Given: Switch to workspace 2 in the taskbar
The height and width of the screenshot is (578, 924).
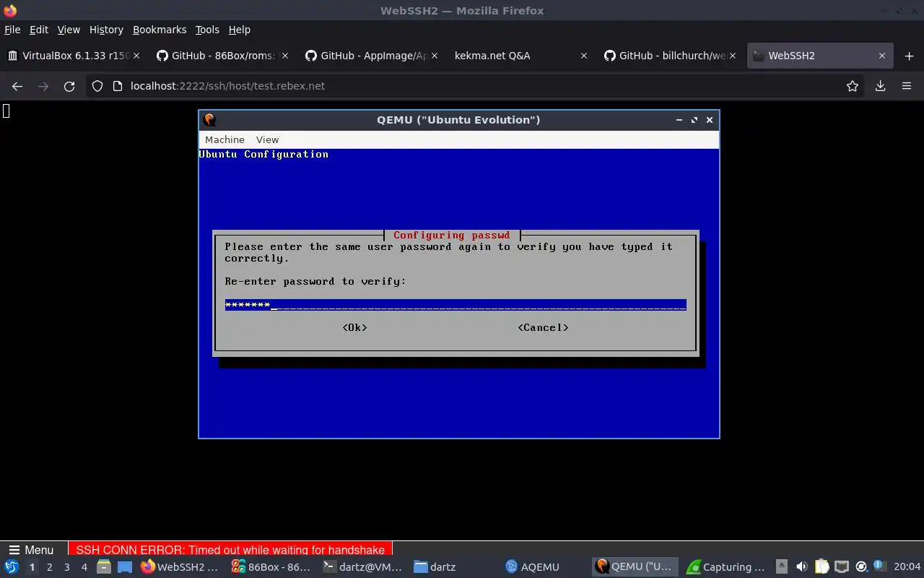Looking at the screenshot, I should tap(49, 567).
